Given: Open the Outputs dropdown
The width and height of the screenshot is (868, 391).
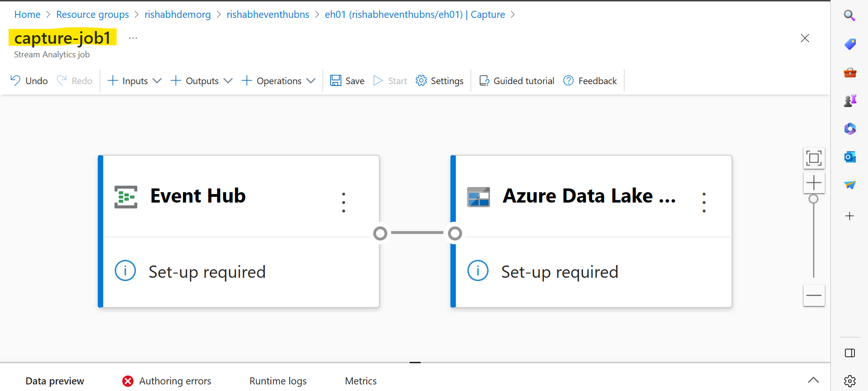Looking at the screenshot, I should click(x=201, y=81).
